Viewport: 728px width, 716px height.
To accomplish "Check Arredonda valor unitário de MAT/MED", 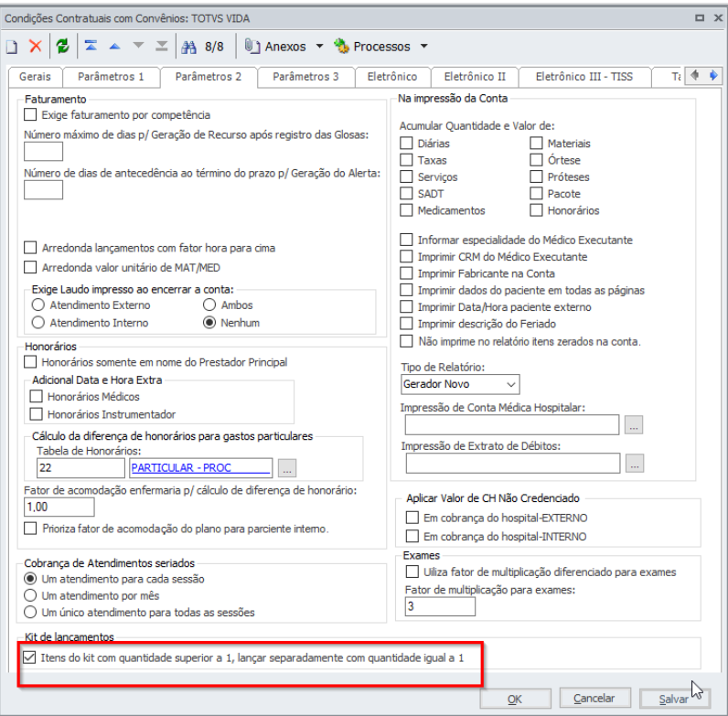I will coord(30,267).
